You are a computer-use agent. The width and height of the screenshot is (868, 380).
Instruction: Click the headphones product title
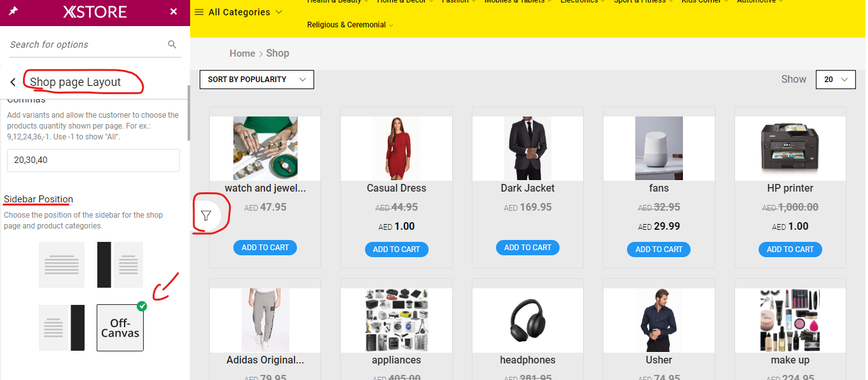tap(528, 360)
